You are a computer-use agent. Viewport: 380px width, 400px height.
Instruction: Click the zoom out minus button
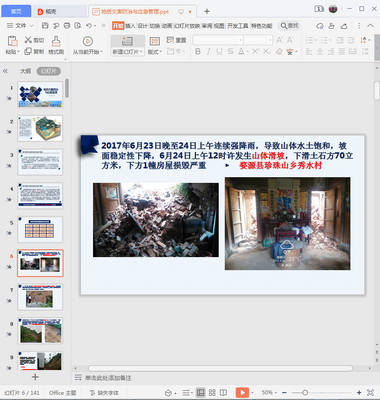284,393
